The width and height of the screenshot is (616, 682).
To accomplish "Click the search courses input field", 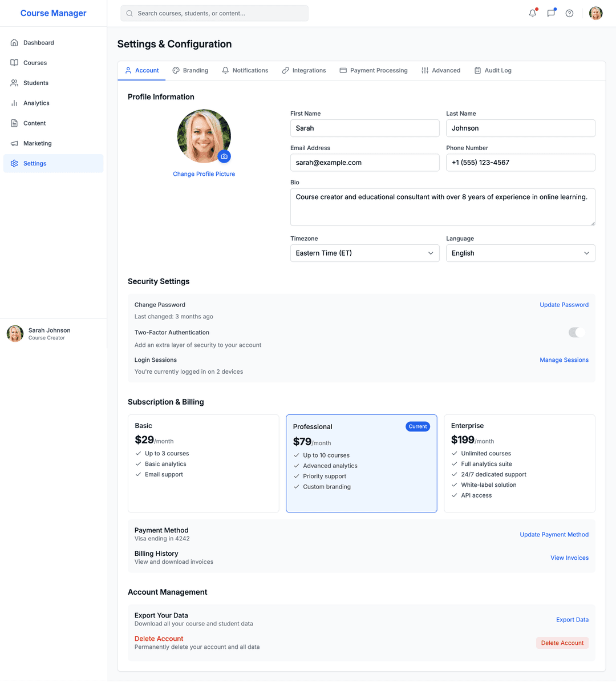I will [x=214, y=13].
